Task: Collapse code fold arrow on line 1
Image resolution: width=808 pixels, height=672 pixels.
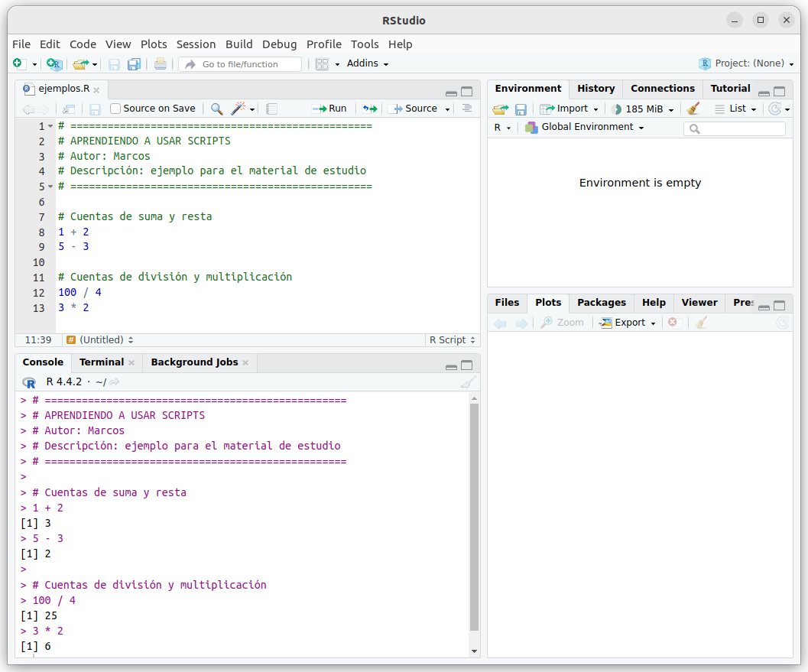Action: [x=50, y=126]
